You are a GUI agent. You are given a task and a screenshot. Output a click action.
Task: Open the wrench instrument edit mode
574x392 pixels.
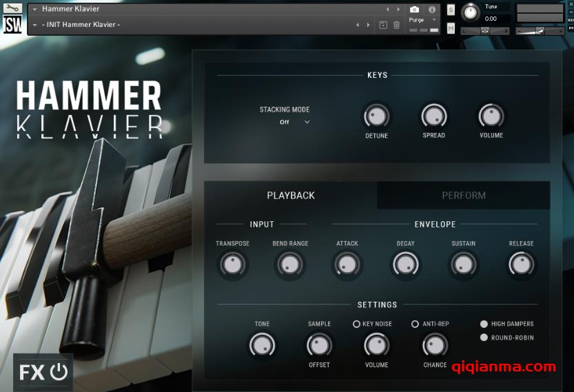coord(12,8)
